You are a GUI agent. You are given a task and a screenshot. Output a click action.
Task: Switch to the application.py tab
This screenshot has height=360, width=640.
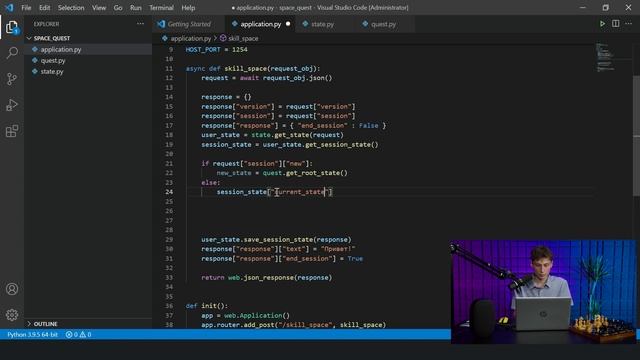260,24
